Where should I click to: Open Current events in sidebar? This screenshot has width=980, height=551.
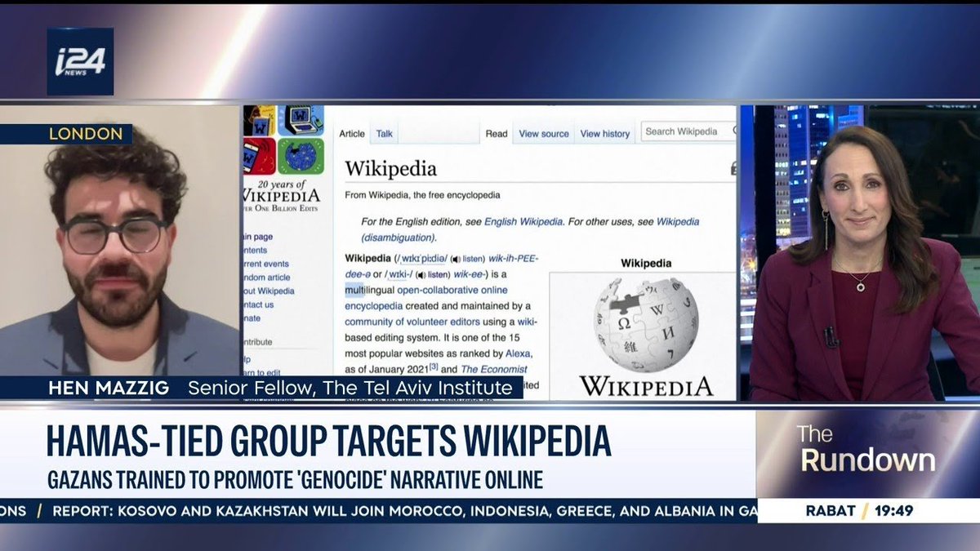coord(266,264)
